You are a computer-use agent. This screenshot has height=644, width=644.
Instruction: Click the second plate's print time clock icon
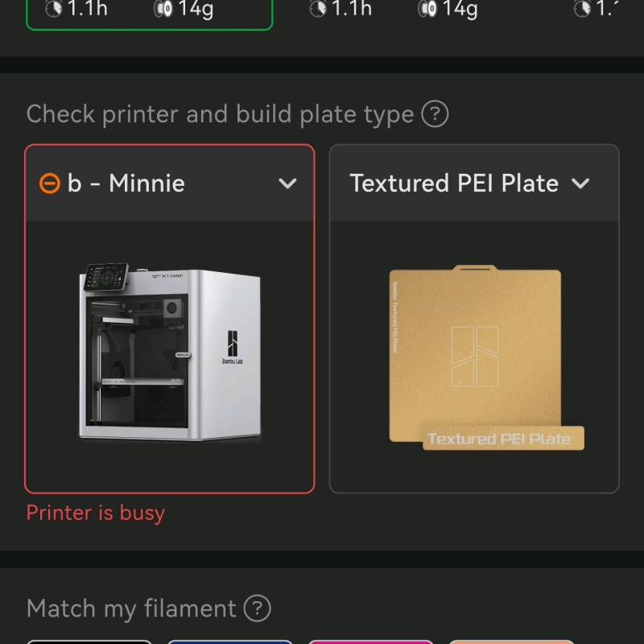(318, 9)
